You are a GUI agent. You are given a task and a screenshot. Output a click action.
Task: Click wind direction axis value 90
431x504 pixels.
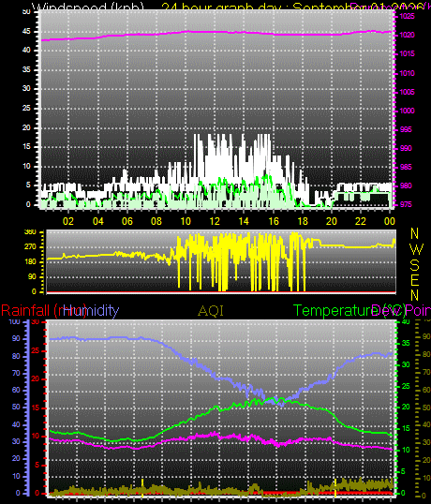pyautogui.click(x=32, y=276)
